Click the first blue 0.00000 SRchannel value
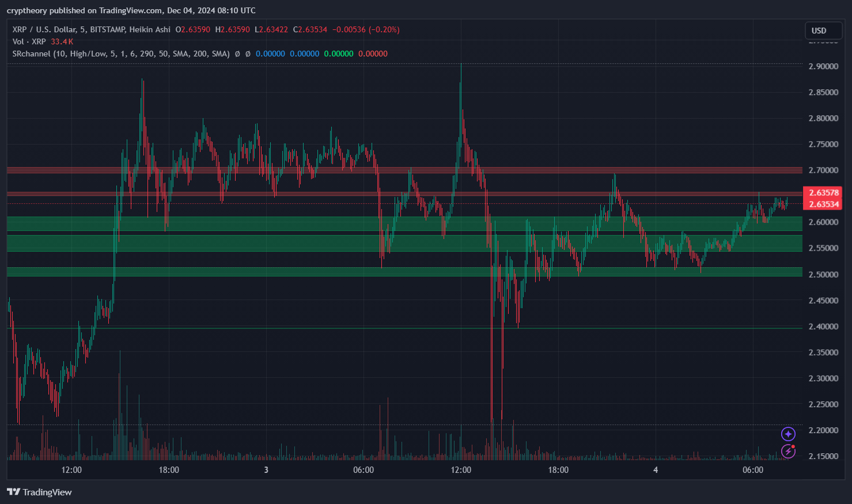Screen dimensions: 852x504 point(270,54)
